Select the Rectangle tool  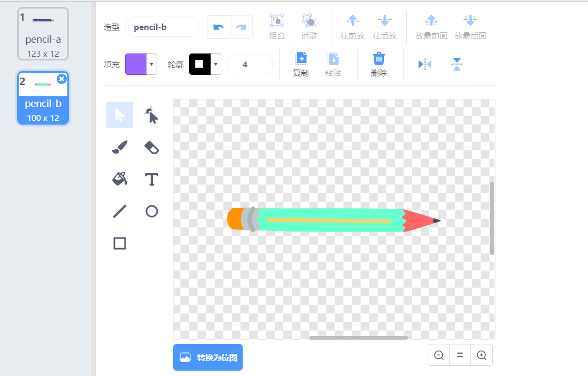(120, 243)
